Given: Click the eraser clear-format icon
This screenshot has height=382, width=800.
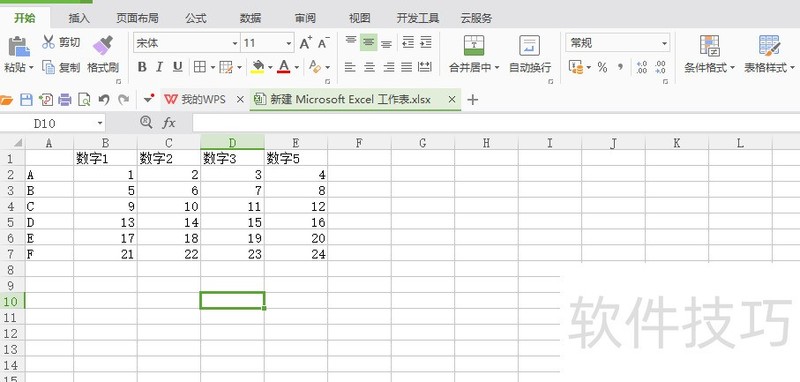Looking at the screenshot, I should (315, 67).
